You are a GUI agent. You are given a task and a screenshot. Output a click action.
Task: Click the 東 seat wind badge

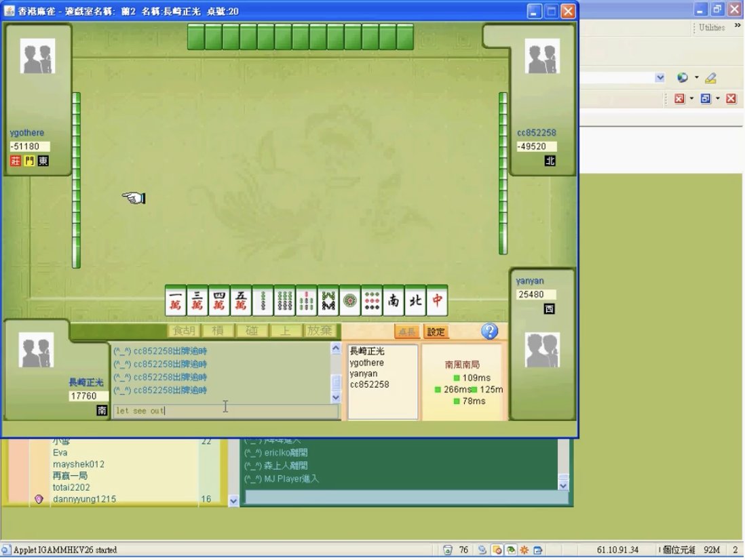(x=43, y=161)
